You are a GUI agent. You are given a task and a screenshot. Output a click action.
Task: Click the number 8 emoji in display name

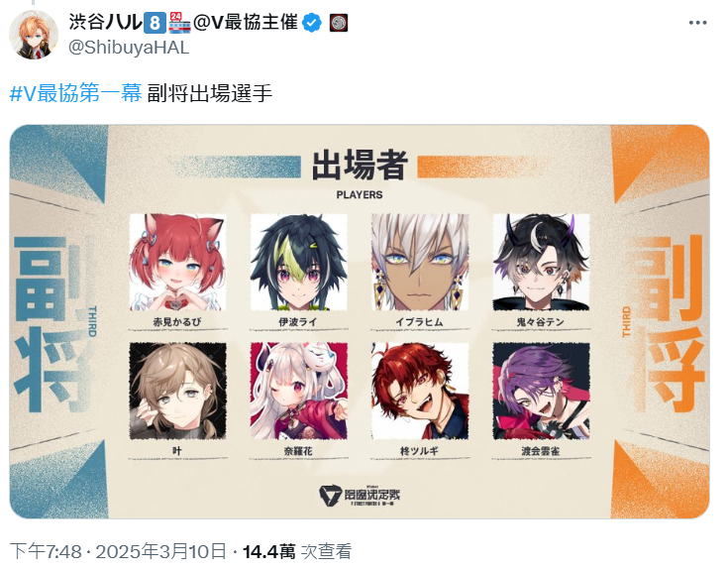[x=155, y=22]
